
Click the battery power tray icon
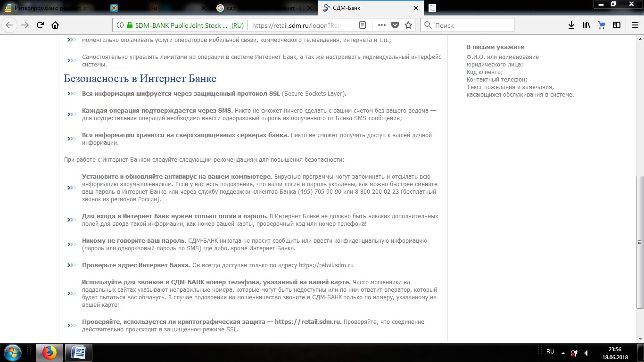coord(574,353)
